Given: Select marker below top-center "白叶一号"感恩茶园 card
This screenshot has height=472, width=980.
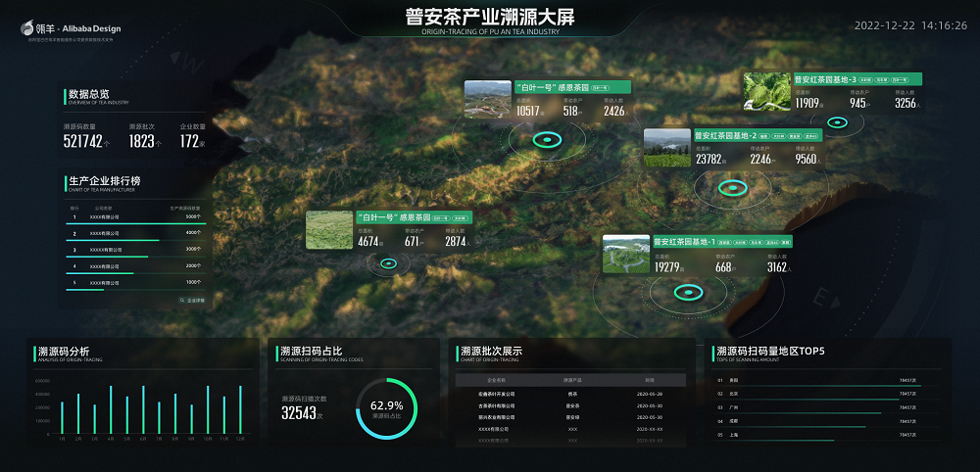Looking at the screenshot, I should point(545,141).
